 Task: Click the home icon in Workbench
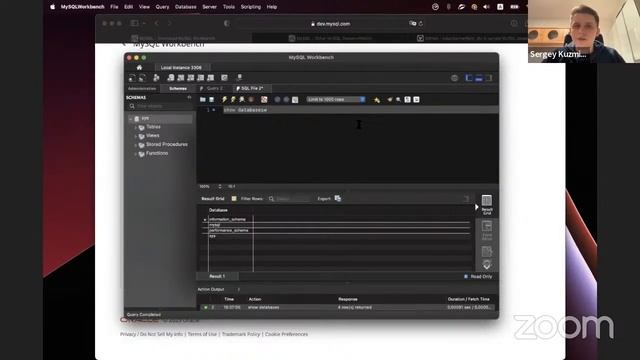click(139, 67)
